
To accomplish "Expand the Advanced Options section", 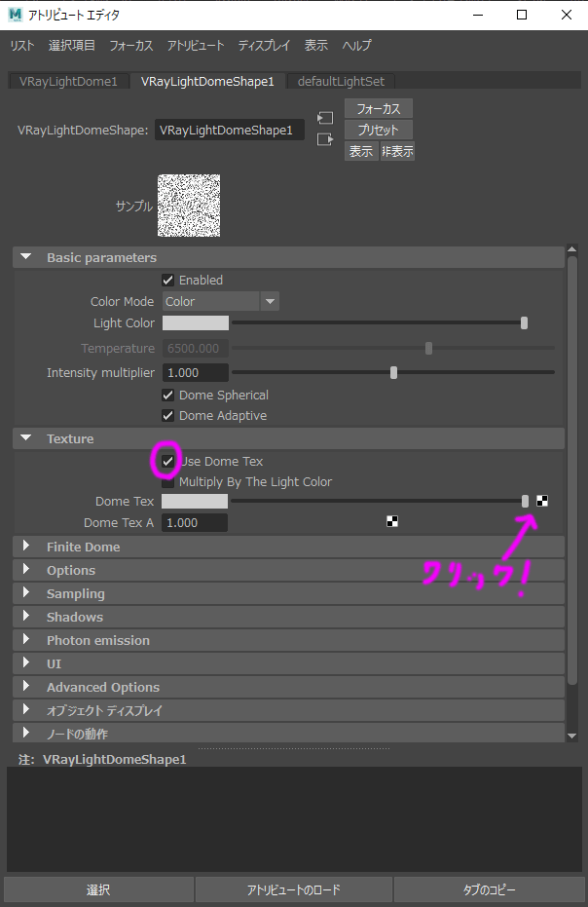I will click(26, 686).
